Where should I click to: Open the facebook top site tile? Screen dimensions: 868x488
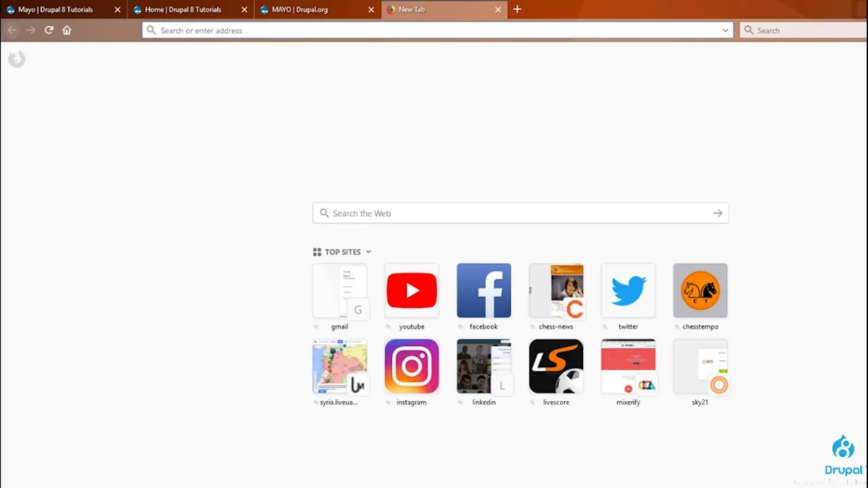click(484, 290)
